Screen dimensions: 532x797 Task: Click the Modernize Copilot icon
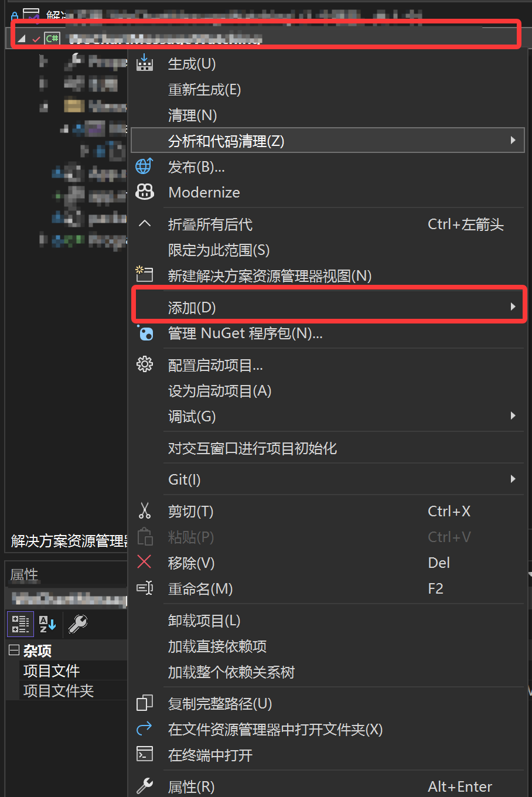(x=145, y=192)
